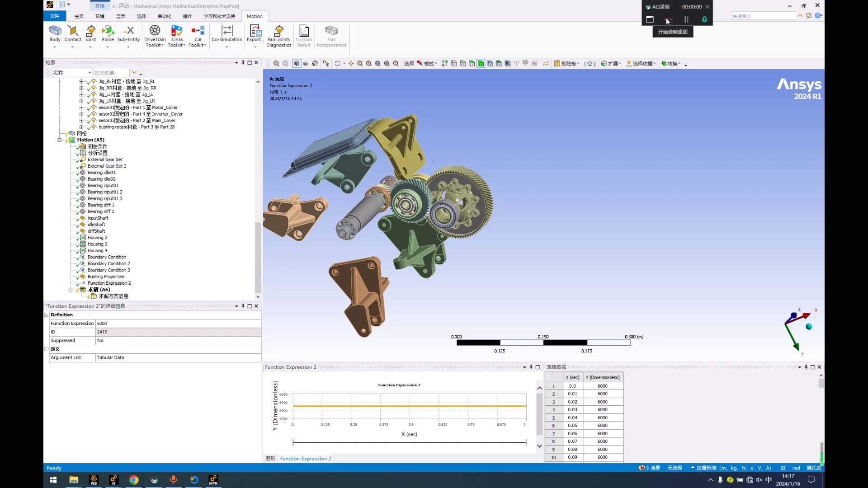Image resolution: width=868 pixels, height=488 pixels.
Task: Switch to the 主页 ribbon tab
Action: (x=79, y=16)
